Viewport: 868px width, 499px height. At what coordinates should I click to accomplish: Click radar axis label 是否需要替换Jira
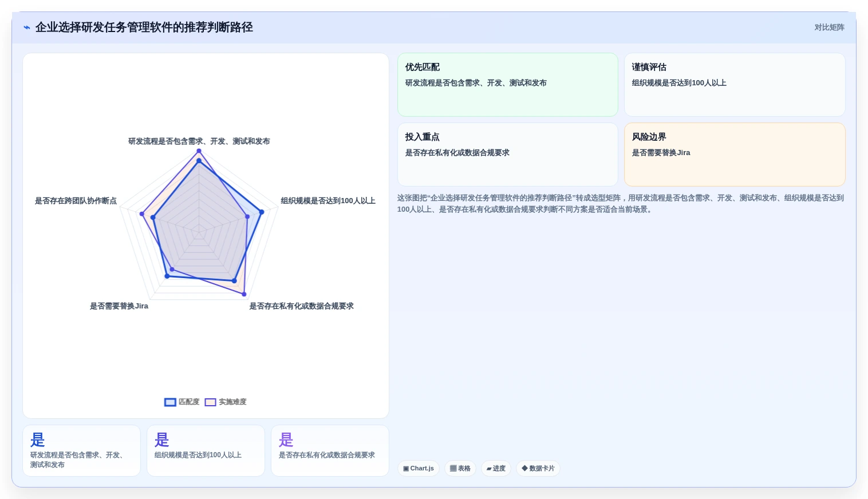coord(119,306)
